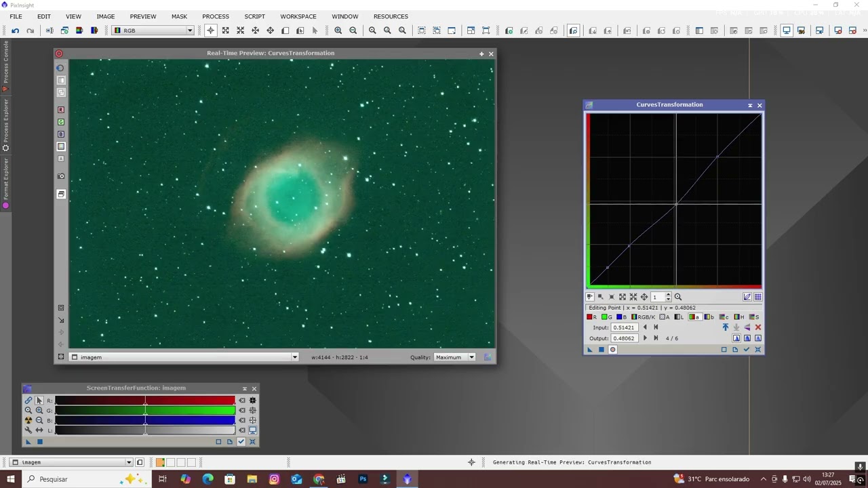Toggle blue channel in Real-Time Preview

[x=61, y=134]
